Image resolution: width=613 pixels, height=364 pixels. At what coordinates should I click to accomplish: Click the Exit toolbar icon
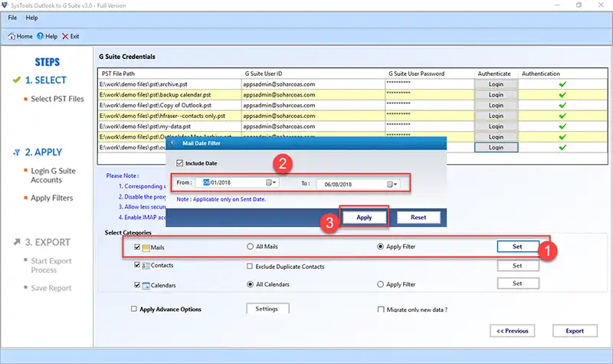(x=65, y=36)
